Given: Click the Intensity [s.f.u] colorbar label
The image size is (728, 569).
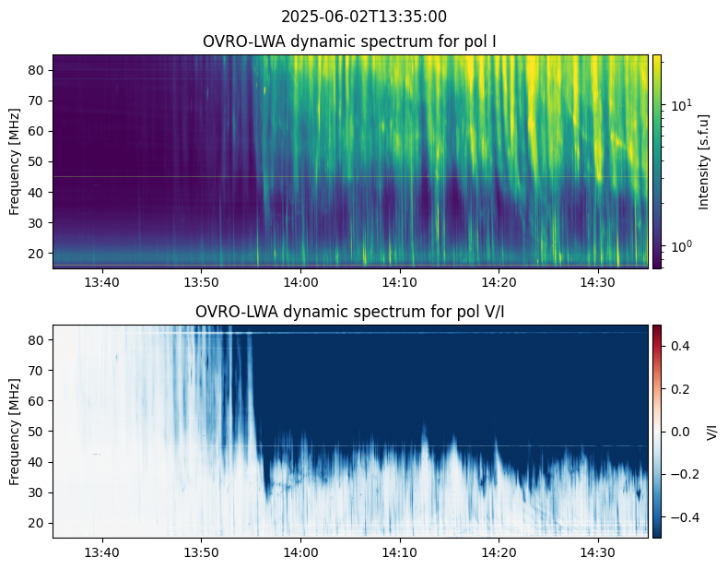Looking at the screenshot, I should click(705, 161).
